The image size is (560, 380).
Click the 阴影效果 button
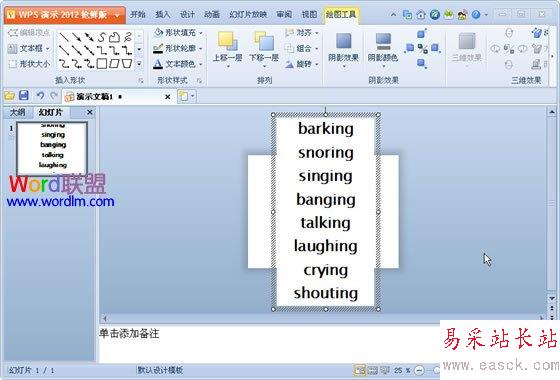344,49
